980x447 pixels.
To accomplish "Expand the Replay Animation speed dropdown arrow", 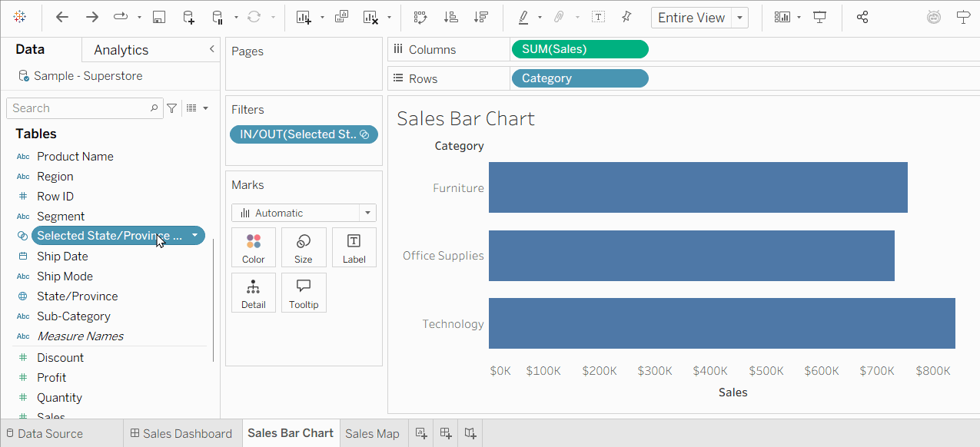I will point(139,17).
